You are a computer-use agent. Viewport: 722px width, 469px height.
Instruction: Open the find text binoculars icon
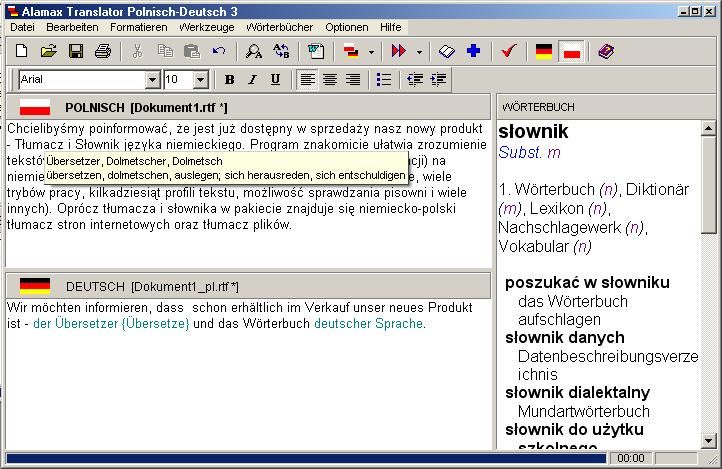(254, 51)
